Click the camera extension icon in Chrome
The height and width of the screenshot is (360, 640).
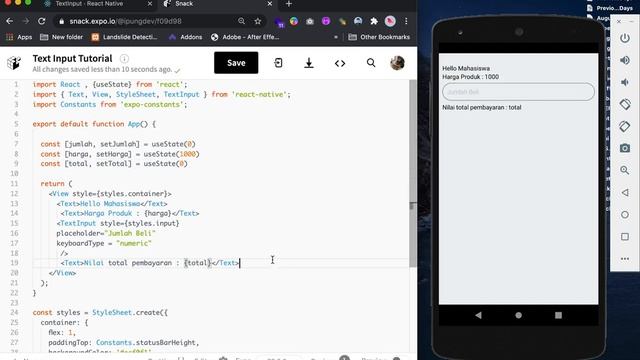tap(310, 21)
